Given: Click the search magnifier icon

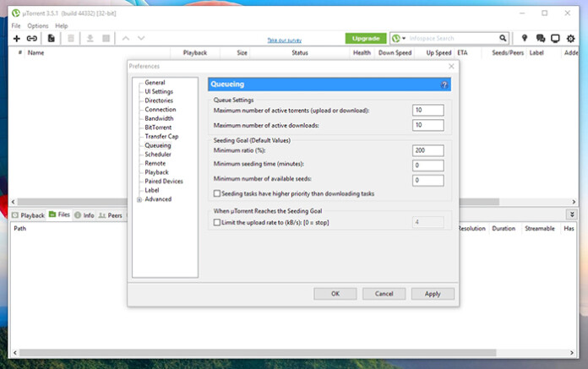Looking at the screenshot, I should [503, 38].
